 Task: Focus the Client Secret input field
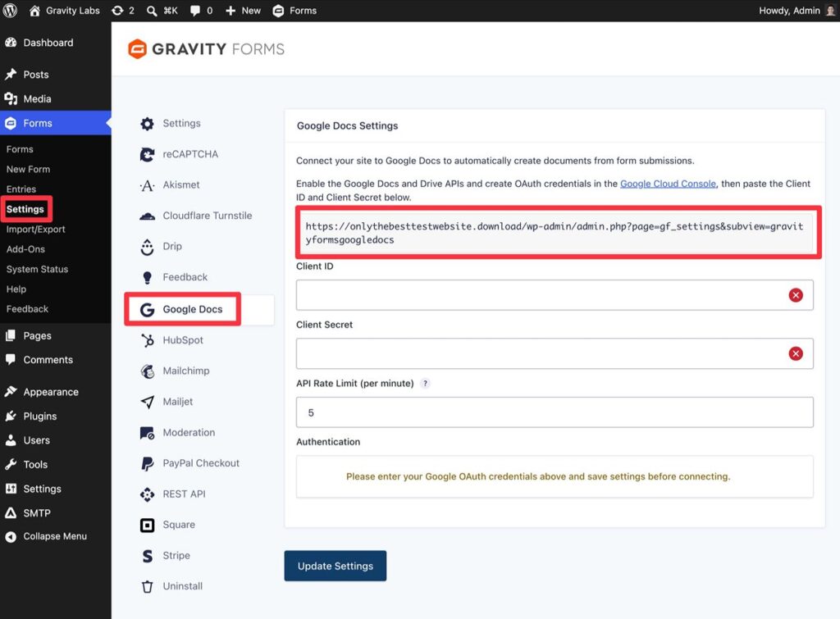(x=555, y=353)
